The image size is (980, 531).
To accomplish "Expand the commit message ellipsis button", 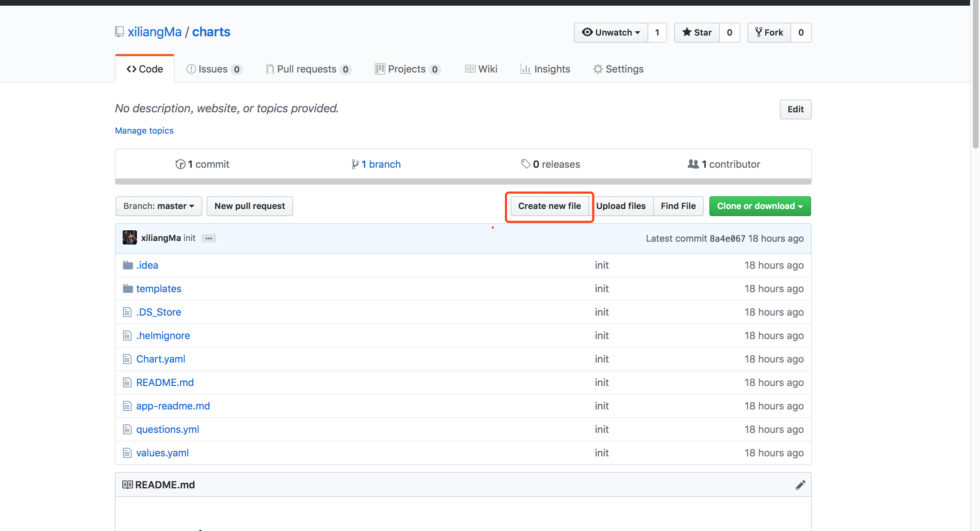I will click(x=208, y=238).
